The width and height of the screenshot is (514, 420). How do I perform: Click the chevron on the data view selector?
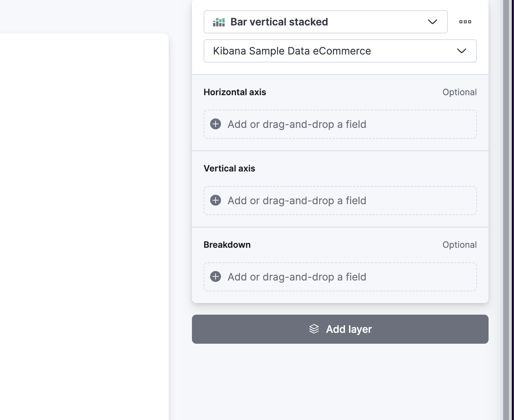[462, 51]
